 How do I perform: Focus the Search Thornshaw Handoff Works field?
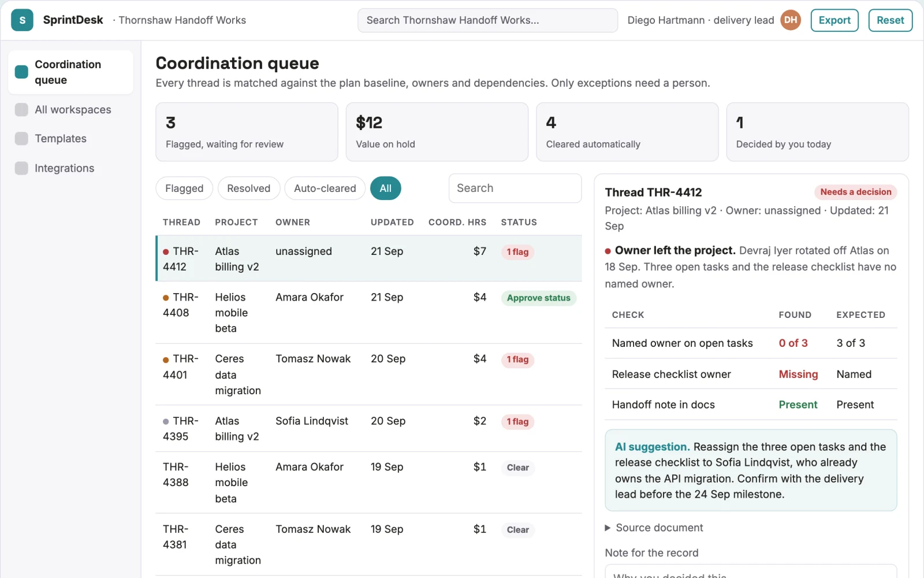point(487,20)
